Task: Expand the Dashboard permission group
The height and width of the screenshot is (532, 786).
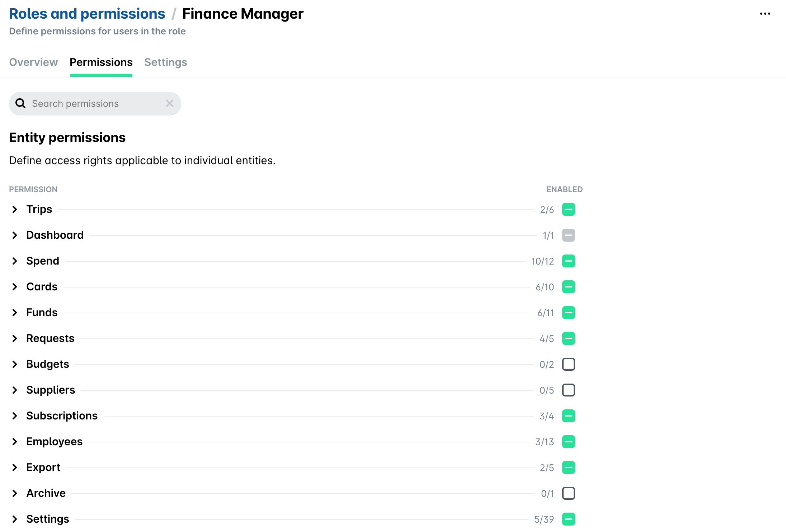Action: tap(14, 235)
